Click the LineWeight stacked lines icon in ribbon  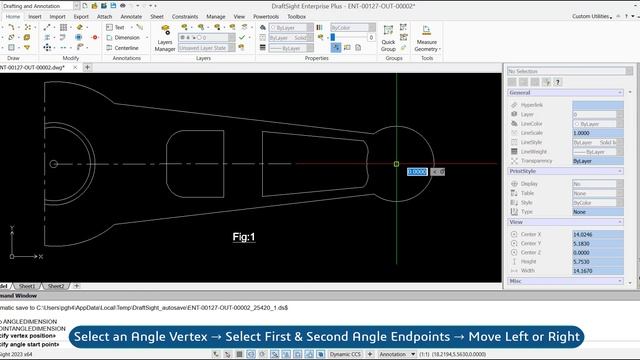[262, 48]
